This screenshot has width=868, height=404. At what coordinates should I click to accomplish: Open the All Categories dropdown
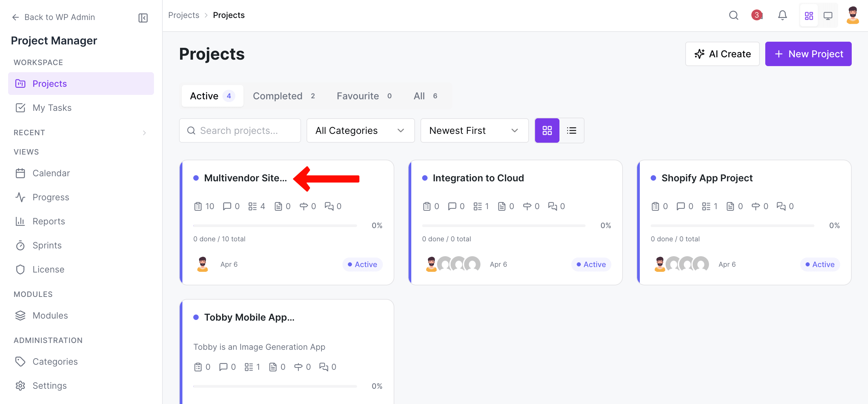pos(360,130)
